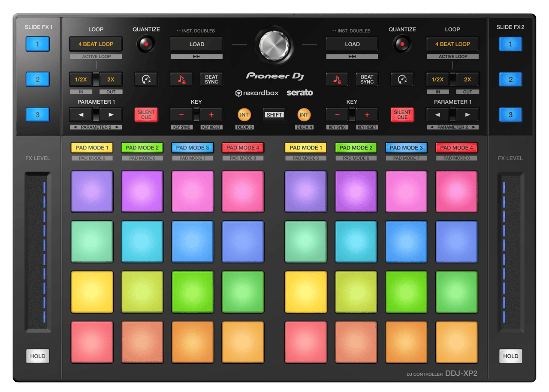Engage the right HOLD button under FX LEVEL
This screenshot has height=392, width=549.
(510, 356)
